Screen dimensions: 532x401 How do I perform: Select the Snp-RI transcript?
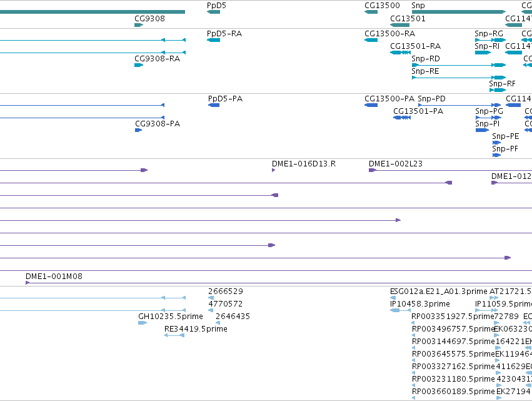click(x=483, y=53)
